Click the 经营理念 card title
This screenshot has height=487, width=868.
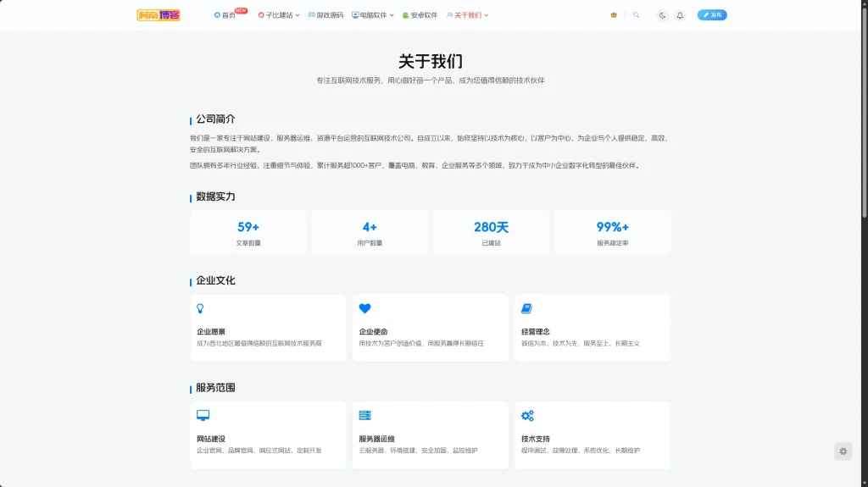[x=536, y=331]
